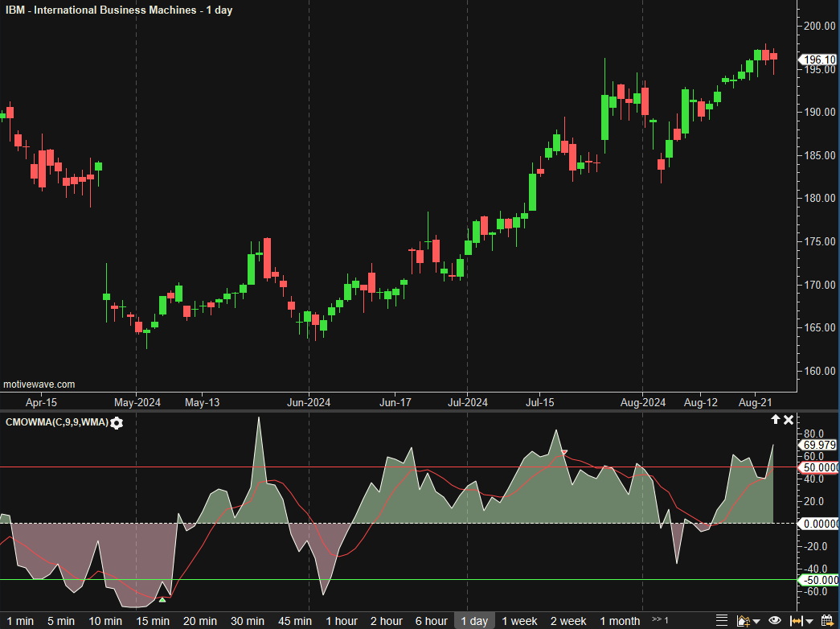
Task: Click the 1 min interval button
Action: click(19, 621)
